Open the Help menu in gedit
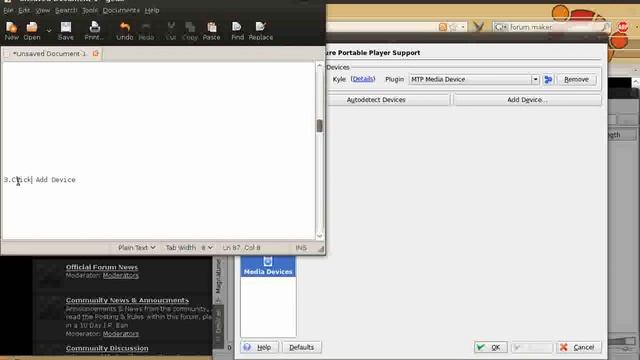Image resolution: width=640 pixels, height=360 pixels. coord(152,10)
